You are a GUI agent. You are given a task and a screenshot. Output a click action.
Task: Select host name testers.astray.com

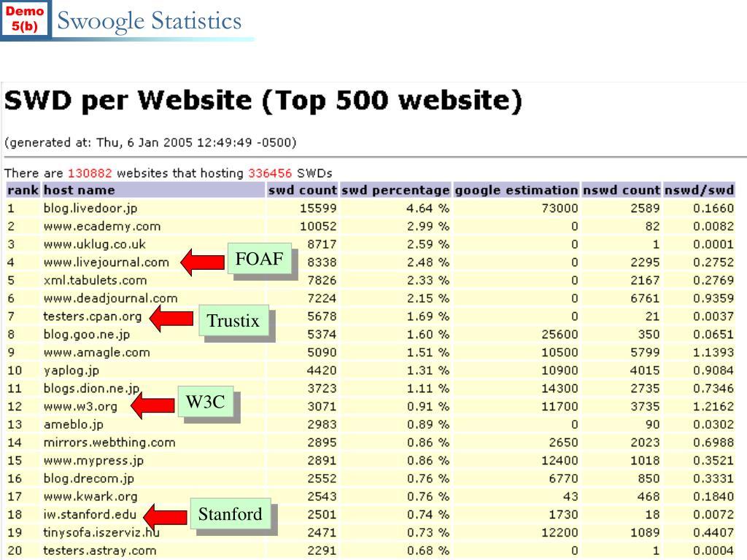tap(99, 551)
